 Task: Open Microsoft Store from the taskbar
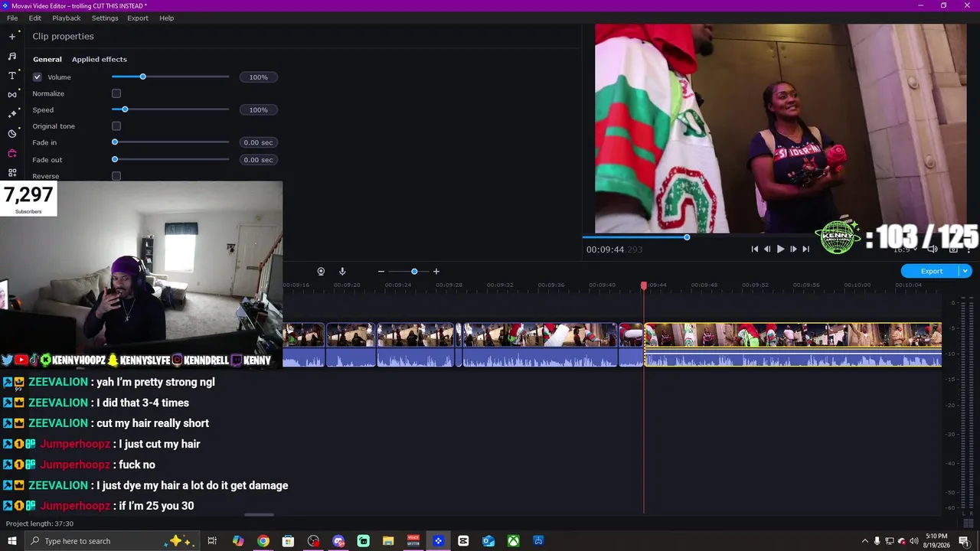tap(288, 541)
